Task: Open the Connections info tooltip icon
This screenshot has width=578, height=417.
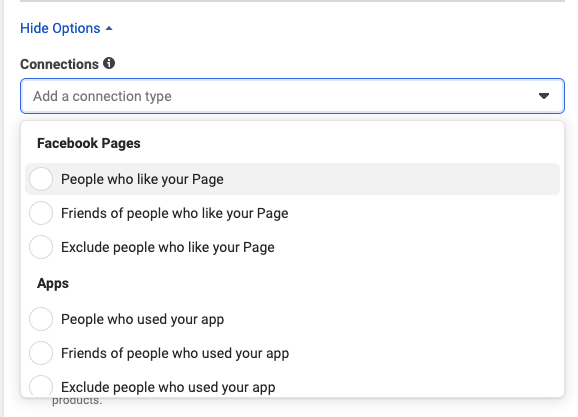Action: [x=109, y=63]
